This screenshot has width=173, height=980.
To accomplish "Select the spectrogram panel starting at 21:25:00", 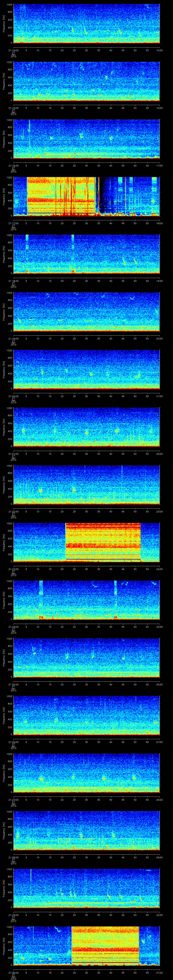I will point(87,658).
